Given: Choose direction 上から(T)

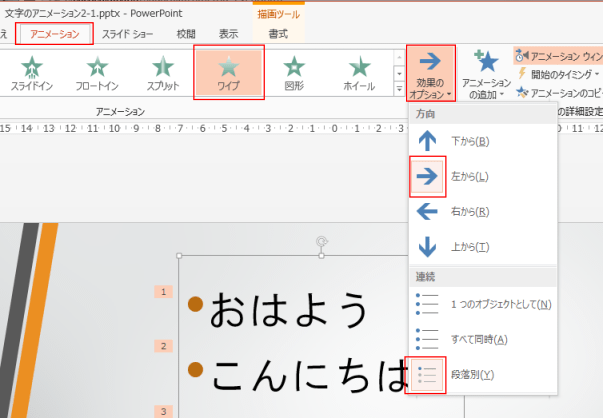Looking at the screenshot, I should pyautogui.click(x=483, y=246).
